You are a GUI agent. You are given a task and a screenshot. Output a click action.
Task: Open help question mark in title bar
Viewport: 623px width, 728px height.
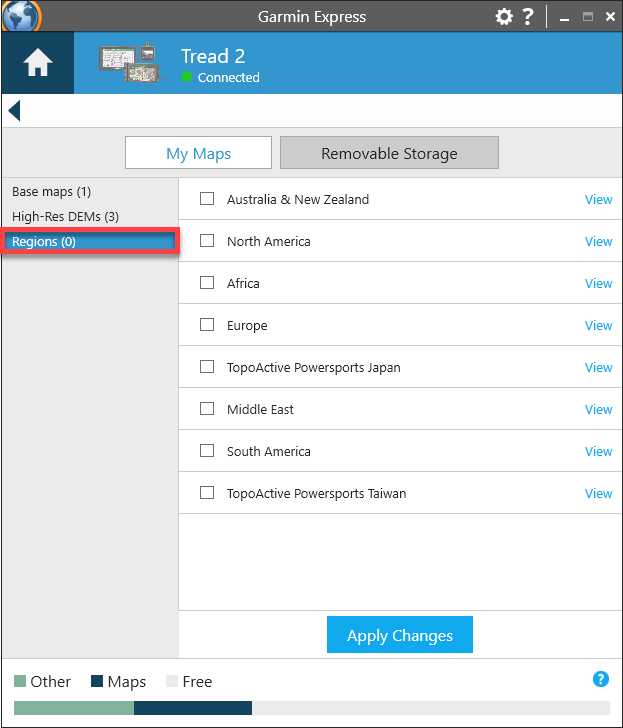(x=528, y=17)
